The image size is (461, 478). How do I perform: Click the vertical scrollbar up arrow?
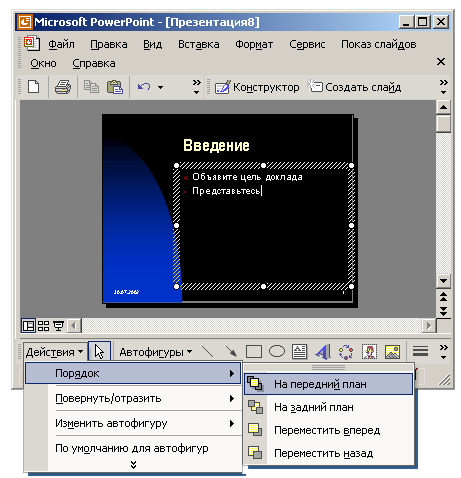(x=443, y=107)
